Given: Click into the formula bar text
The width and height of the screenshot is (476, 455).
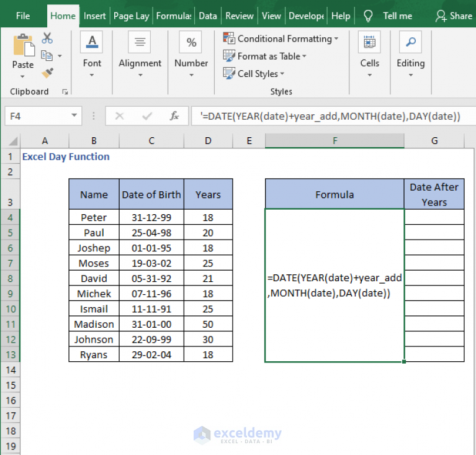Looking at the screenshot, I should coord(330,116).
